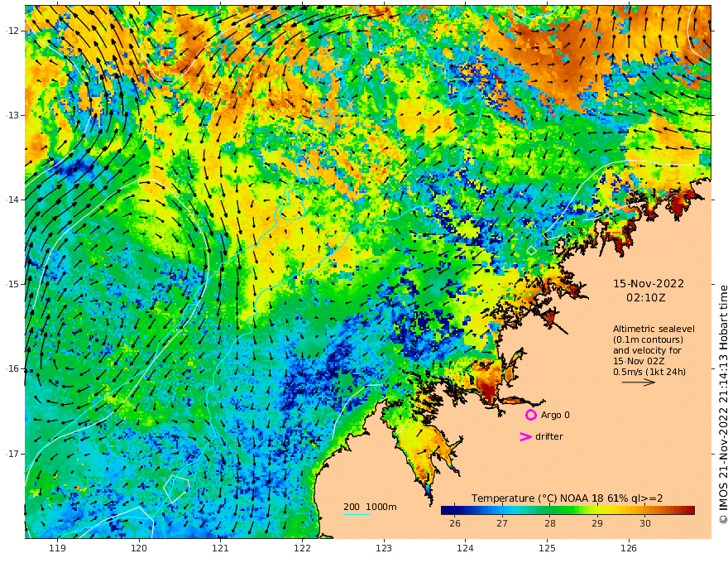Screen dimensions: 728x563
Task: Click the longitude axis label 126
Action: (629, 549)
